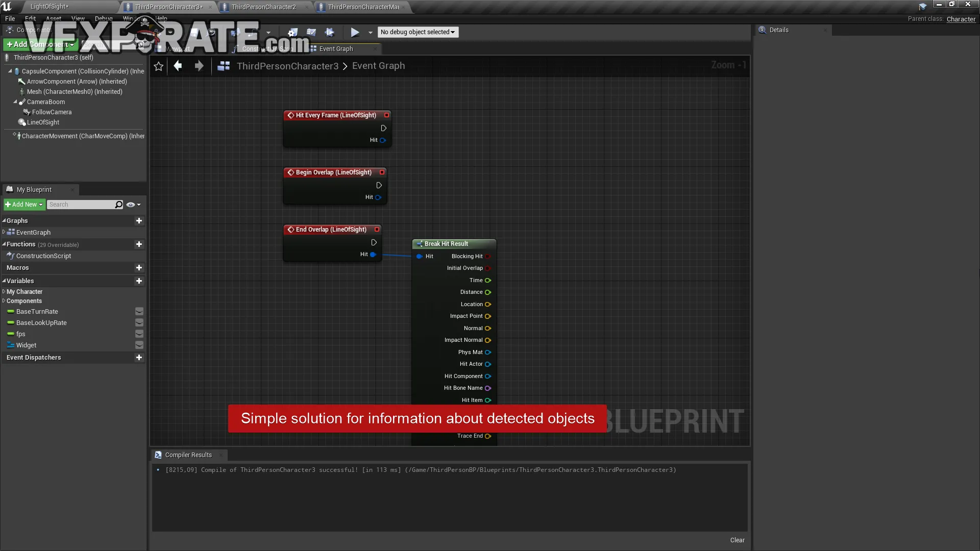Screen dimensions: 980x551
Task: Click the delegate pin on Hit Every Frame node
Action: (x=386, y=115)
